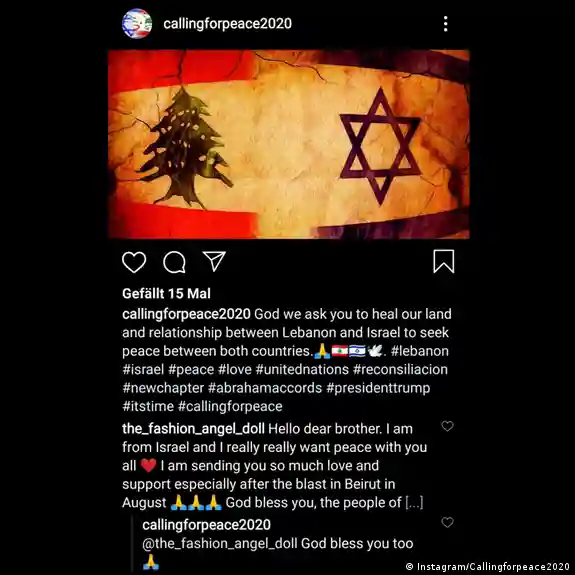Viewport: 575px width, 575px height.
Task: Like the_fashion_angel_doll's comment
Action: (x=447, y=426)
